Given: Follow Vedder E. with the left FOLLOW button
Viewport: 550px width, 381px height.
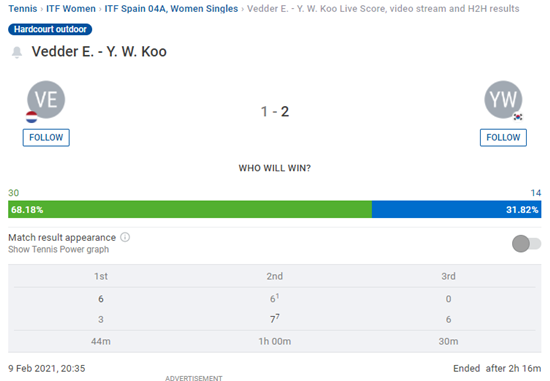Looking at the screenshot, I should [x=46, y=138].
